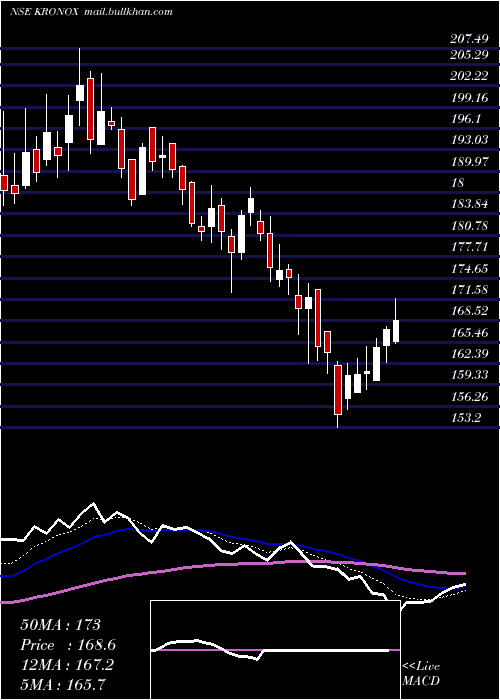Click the 5MA : 165.7 readout
The height and width of the screenshot is (700, 500).
point(63,684)
